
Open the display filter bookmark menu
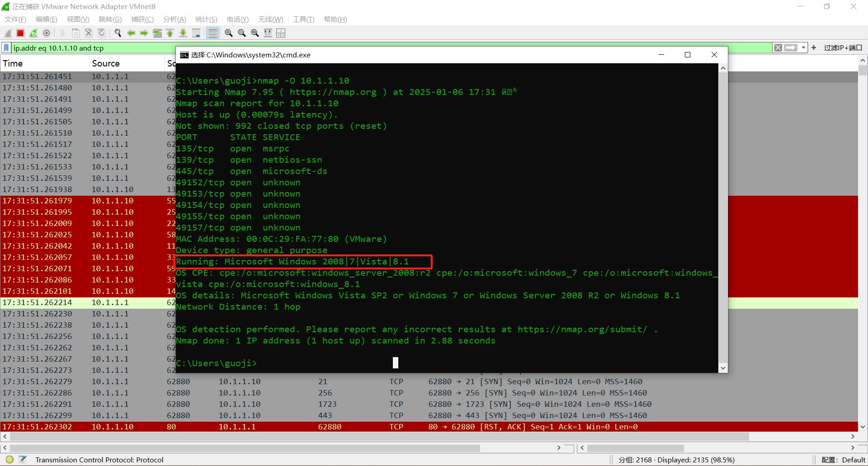pyautogui.click(x=6, y=48)
